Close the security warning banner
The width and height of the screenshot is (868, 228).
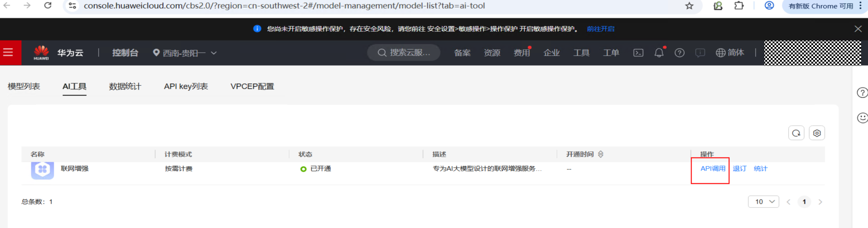click(x=858, y=29)
